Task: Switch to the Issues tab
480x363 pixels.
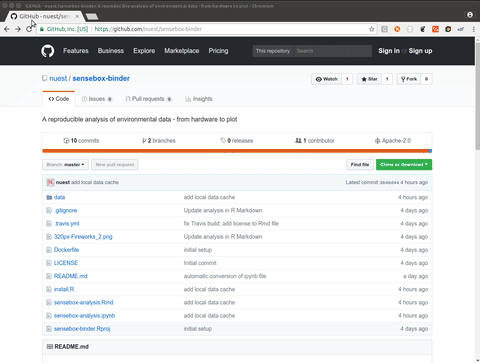Action: pos(97,99)
